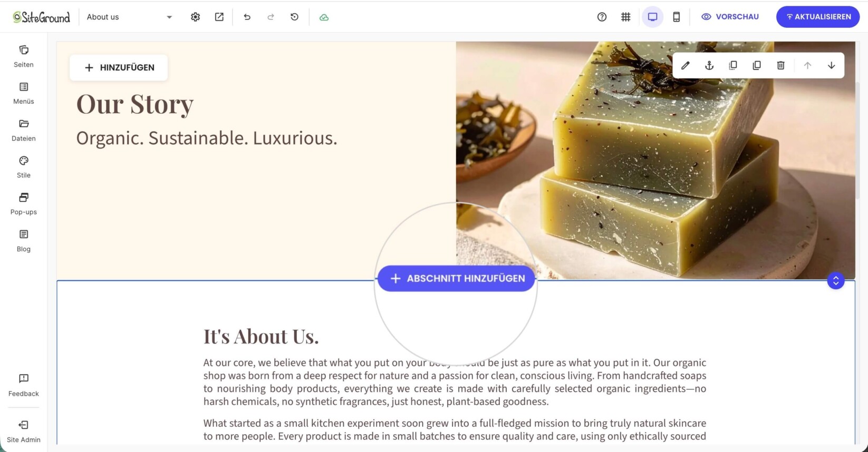Viewport: 868px width, 452px height.
Task: Go to Site Admin
Action: pyautogui.click(x=24, y=431)
